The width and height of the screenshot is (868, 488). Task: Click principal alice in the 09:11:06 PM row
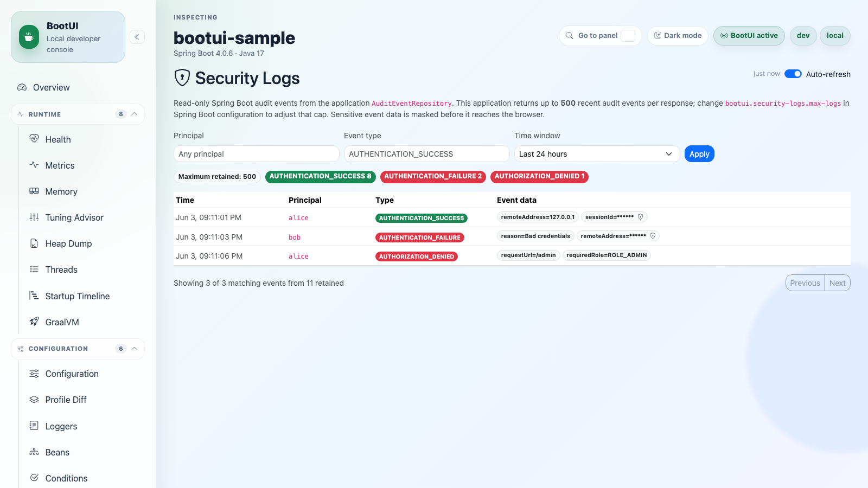(298, 256)
